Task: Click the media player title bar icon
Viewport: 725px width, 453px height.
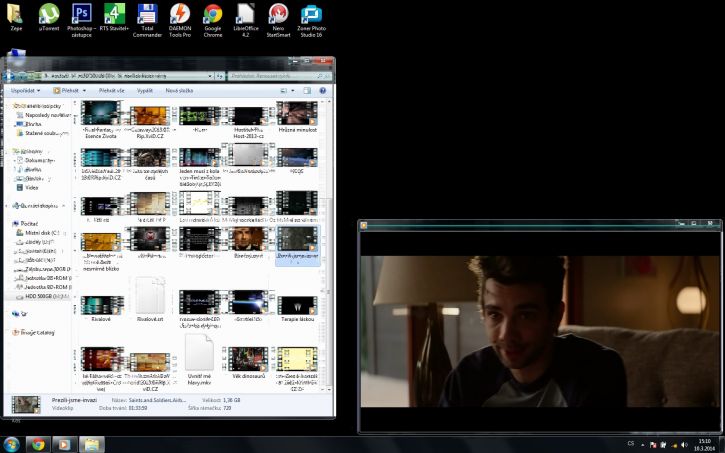Action: click(x=364, y=225)
